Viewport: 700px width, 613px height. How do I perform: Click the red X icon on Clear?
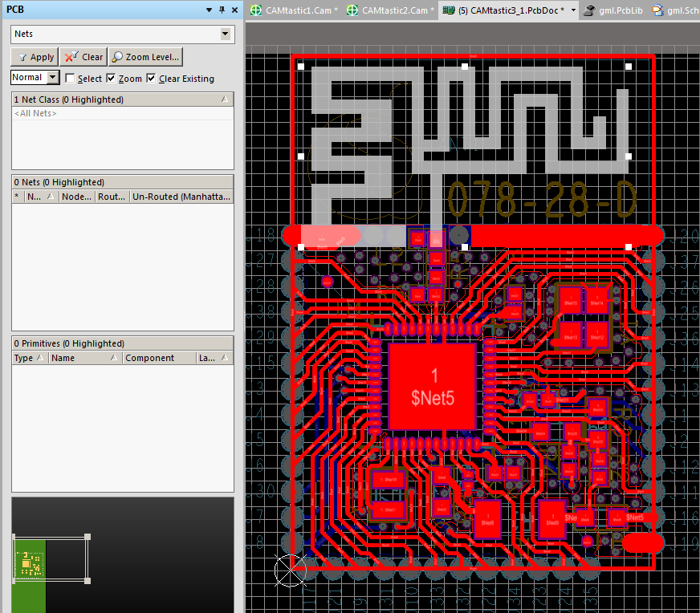click(71, 57)
